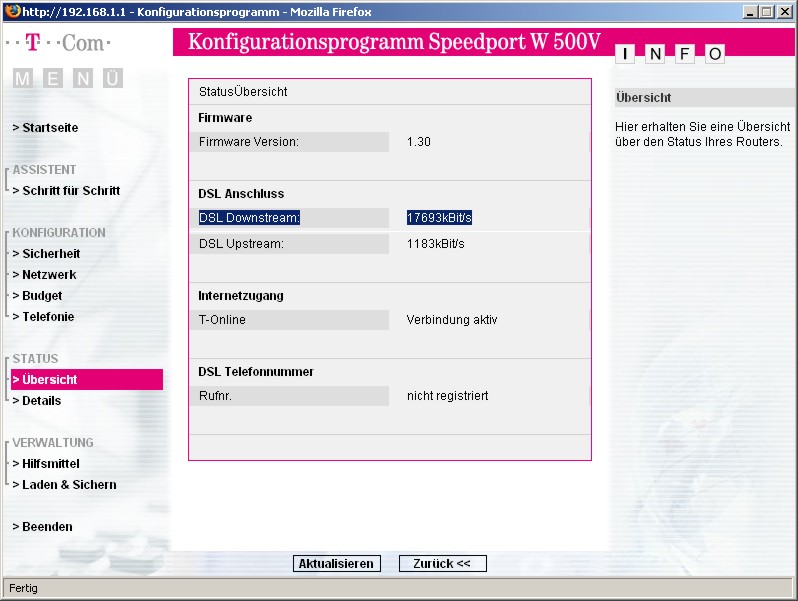Screen dimensions: 798x601
Task: Click the Fertig status bar text
Action: coord(23,588)
